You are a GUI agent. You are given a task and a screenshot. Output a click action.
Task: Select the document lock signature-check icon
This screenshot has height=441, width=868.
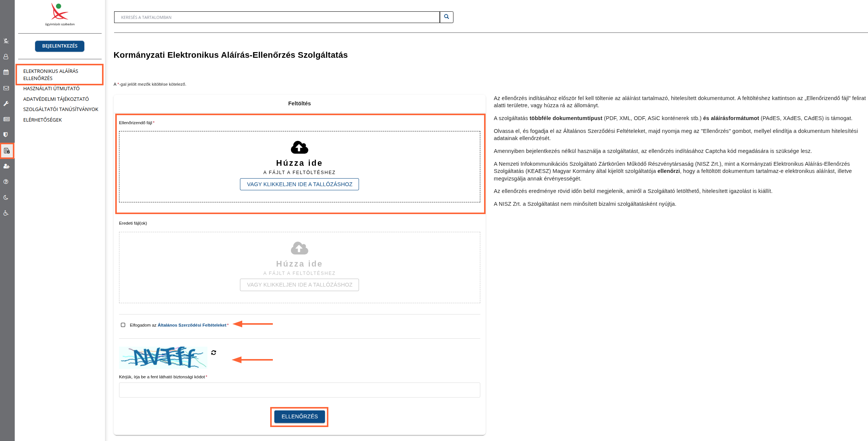pos(7,151)
